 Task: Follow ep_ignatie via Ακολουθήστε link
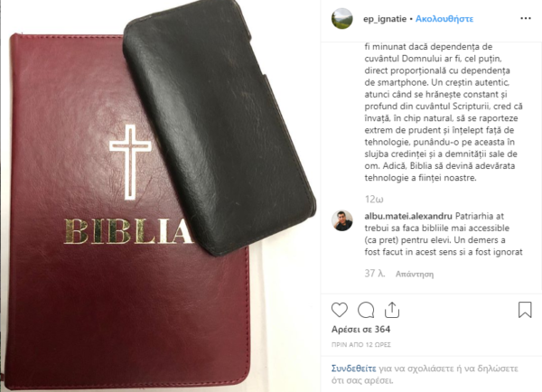pyautogui.click(x=444, y=19)
